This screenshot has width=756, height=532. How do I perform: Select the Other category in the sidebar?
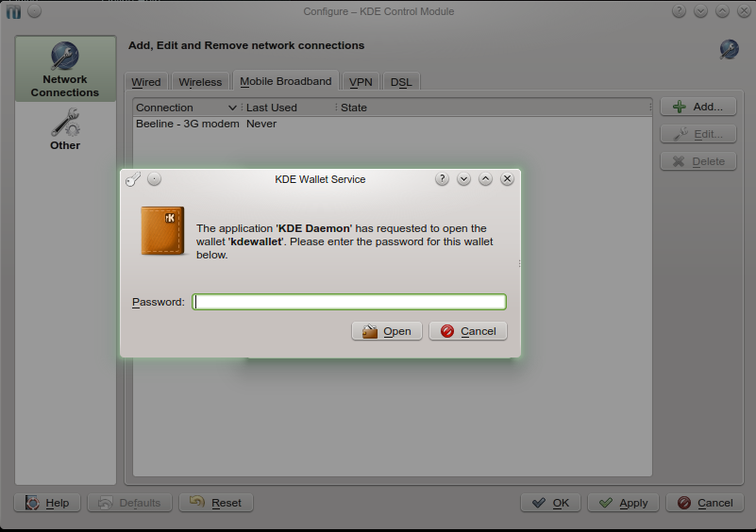point(65,128)
